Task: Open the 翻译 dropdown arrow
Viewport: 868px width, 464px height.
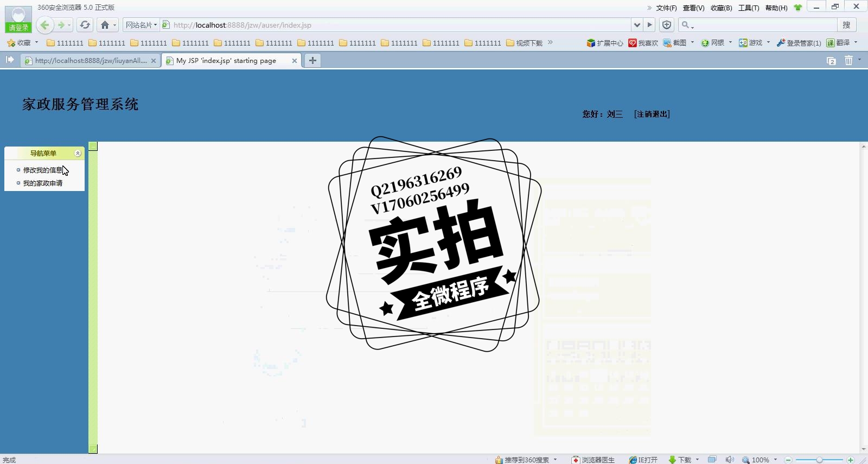Action: 856,42
